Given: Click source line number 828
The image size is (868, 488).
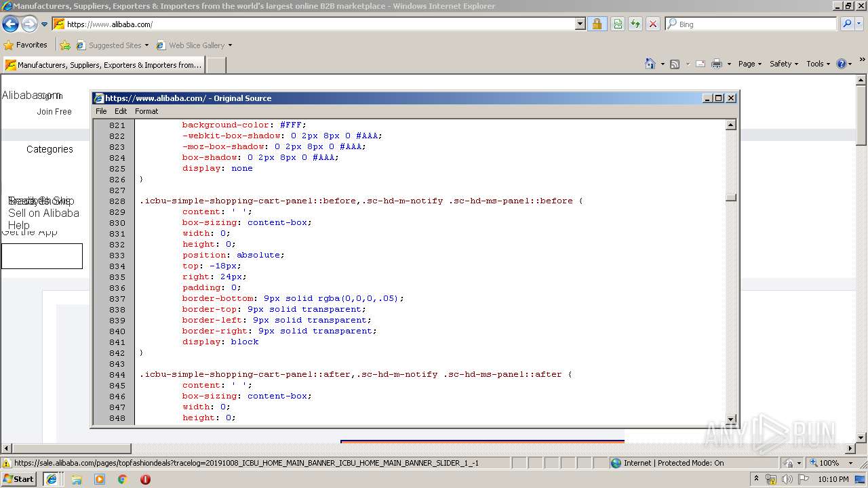Looking at the screenshot, I should 117,201.
